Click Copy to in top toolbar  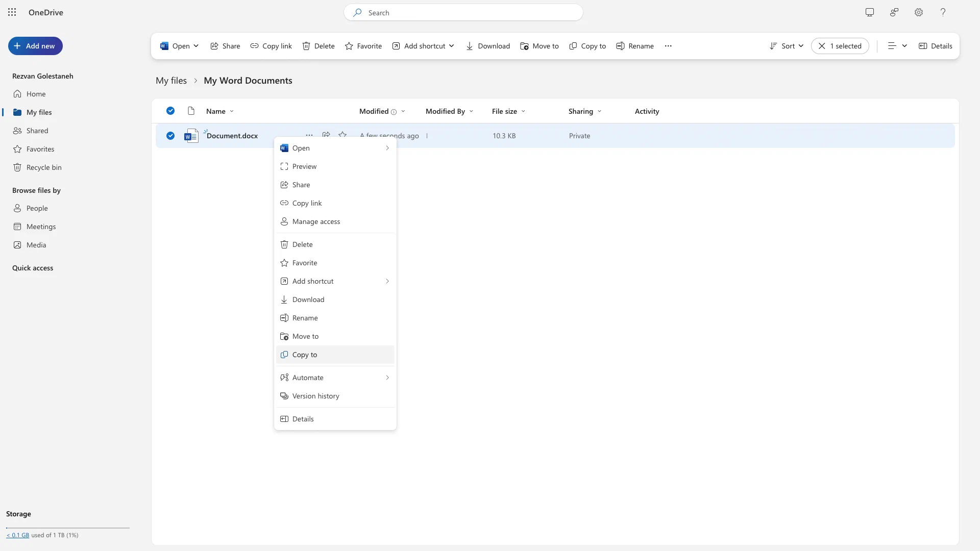(587, 46)
